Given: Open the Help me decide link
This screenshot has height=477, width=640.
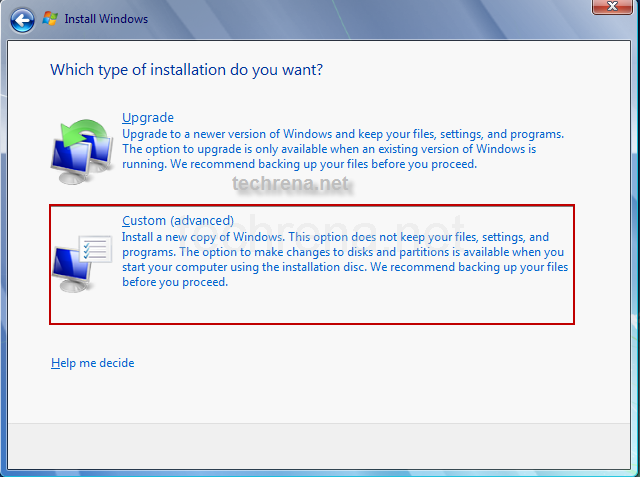Looking at the screenshot, I should 93,363.
